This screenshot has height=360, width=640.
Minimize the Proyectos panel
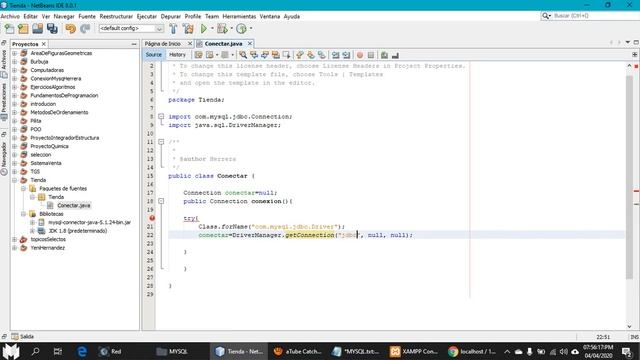134,44
